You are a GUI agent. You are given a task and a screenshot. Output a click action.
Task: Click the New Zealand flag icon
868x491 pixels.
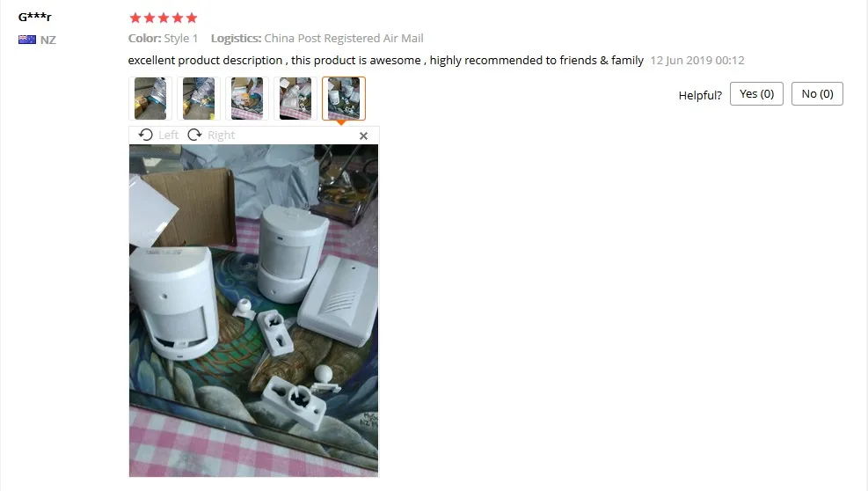click(x=27, y=40)
